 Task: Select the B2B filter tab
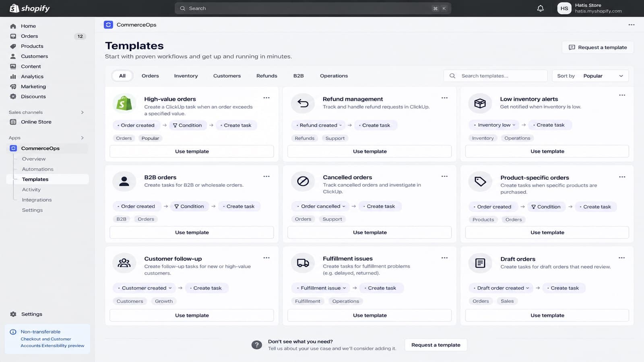(x=298, y=76)
